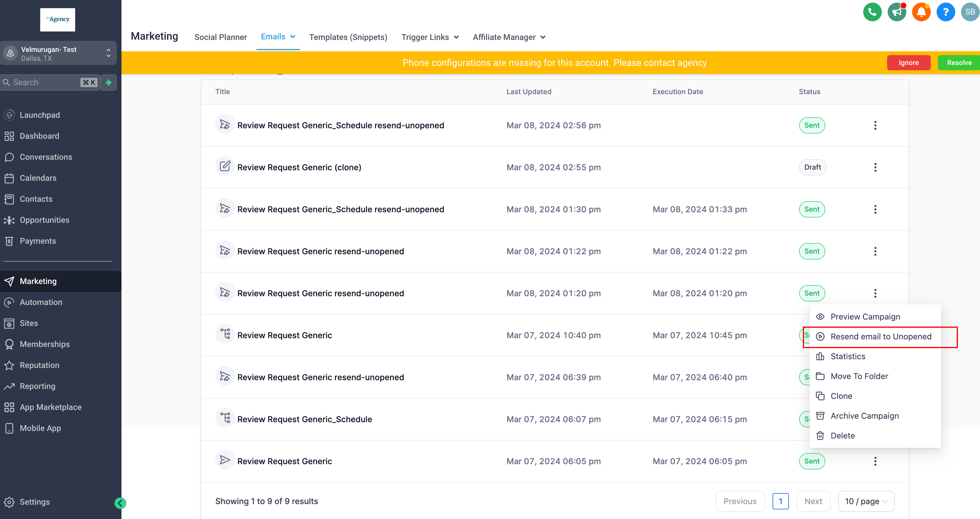Open the Reputation section
This screenshot has height=519, width=980.
pyautogui.click(x=39, y=365)
